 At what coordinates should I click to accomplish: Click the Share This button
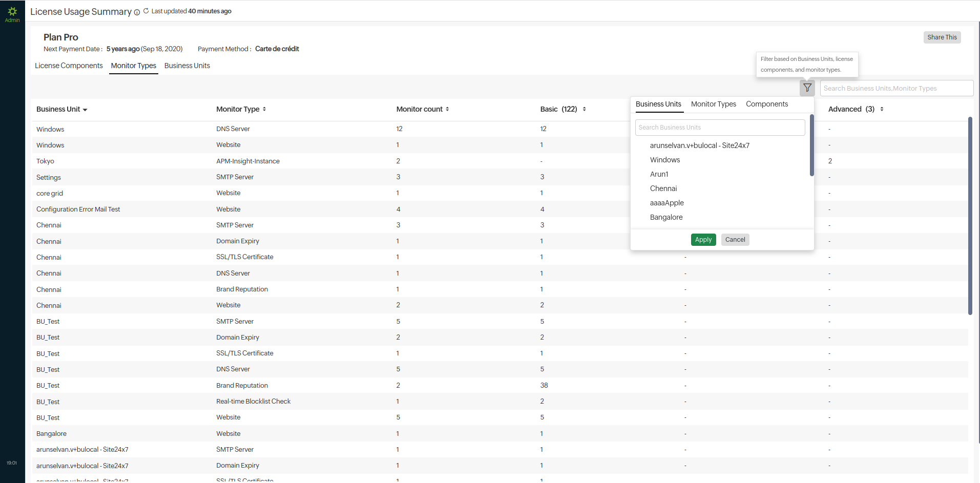(x=942, y=37)
